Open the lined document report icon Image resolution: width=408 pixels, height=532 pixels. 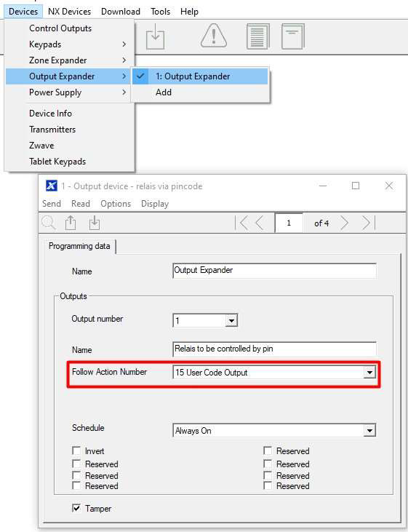(x=257, y=36)
